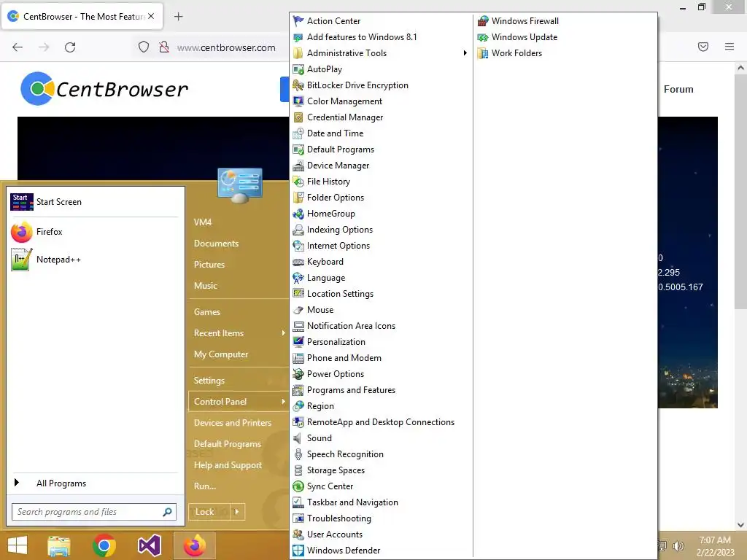Launch Notepad++ from Start menu
Screen dimensions: 747x560
(x=94, y=260)
